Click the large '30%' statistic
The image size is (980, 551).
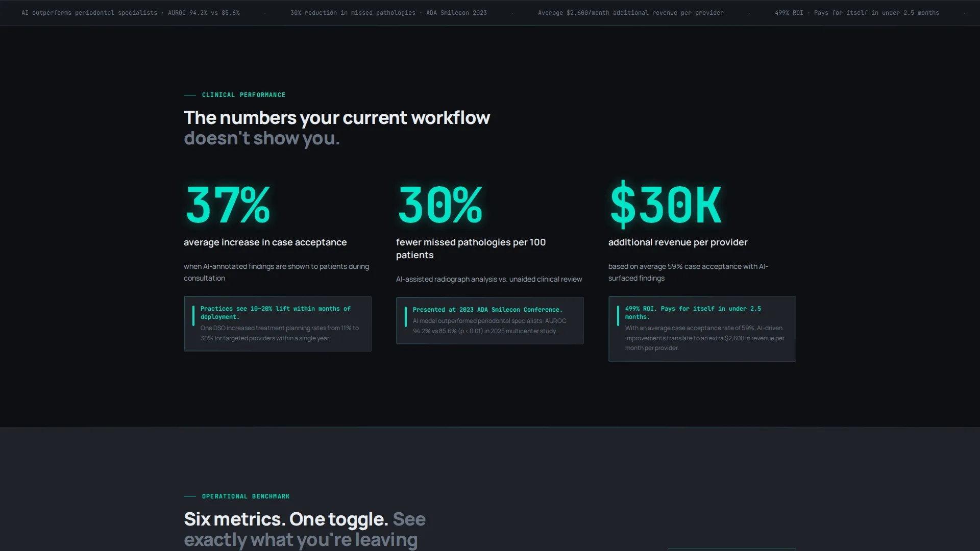point(440,205)
